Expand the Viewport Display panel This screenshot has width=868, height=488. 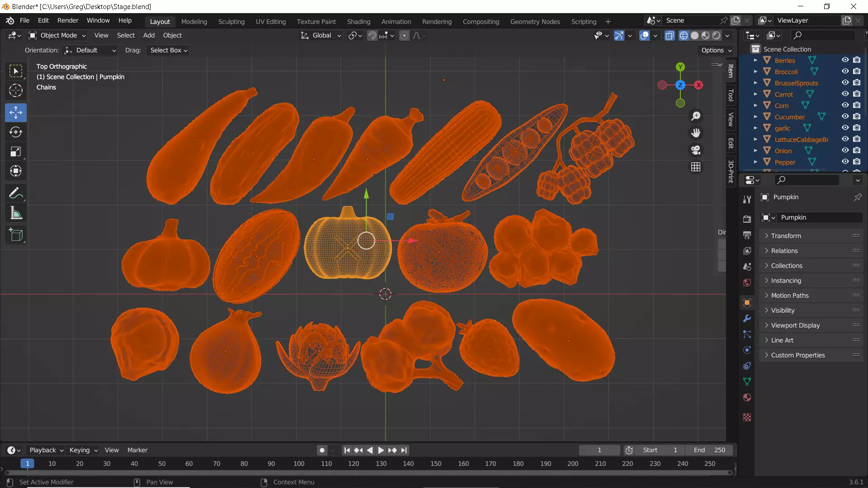coord(795,325)
